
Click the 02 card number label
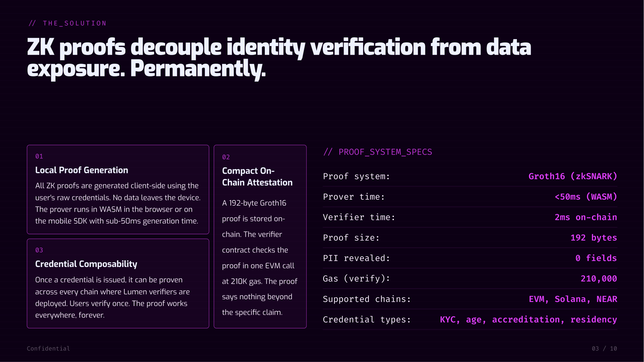[x=226, y=157]
